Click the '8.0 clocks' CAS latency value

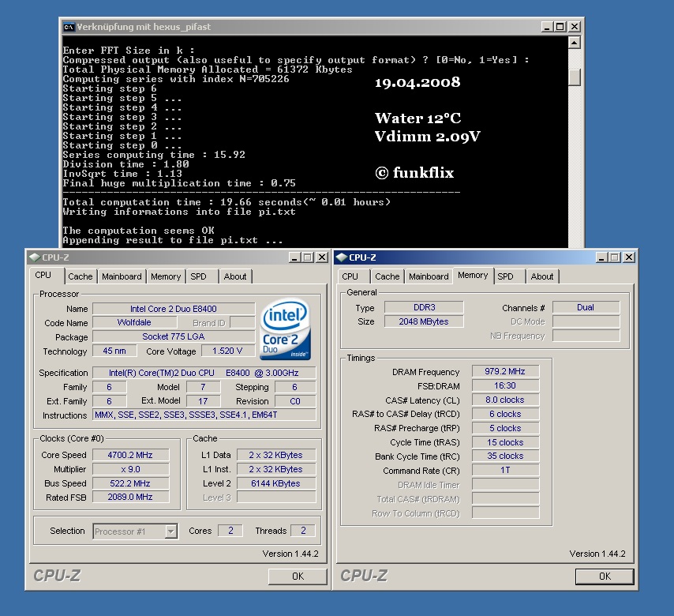(505, 400)
